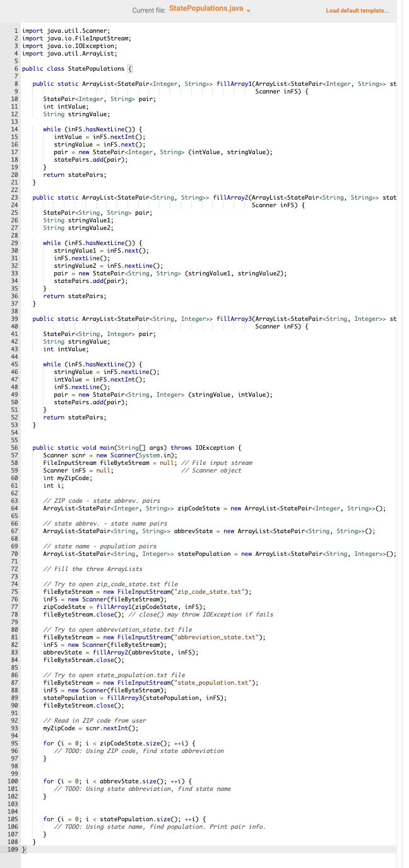Click the 'StatePair<String, Integer> pair;' declaration
The width and height of the screenshot is (409, 868).
point(100,334)
